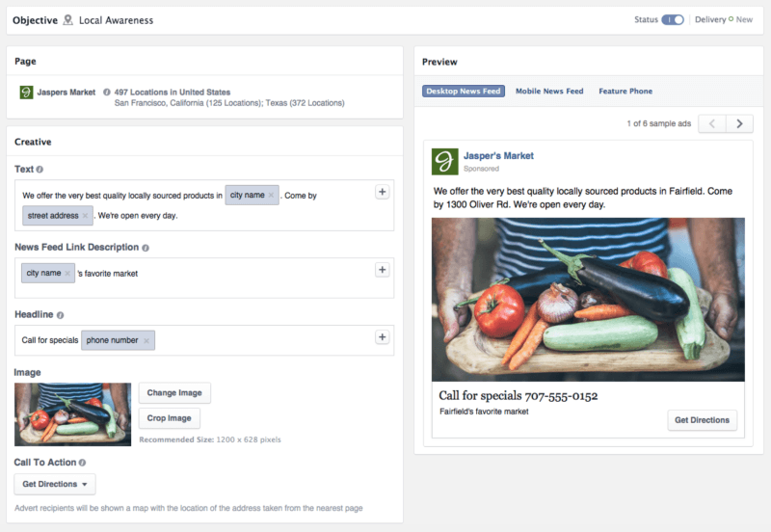The width and height of the screenshot is (771, 532).
Task: Click the Change Image button
Action: (x=174, y=393)
